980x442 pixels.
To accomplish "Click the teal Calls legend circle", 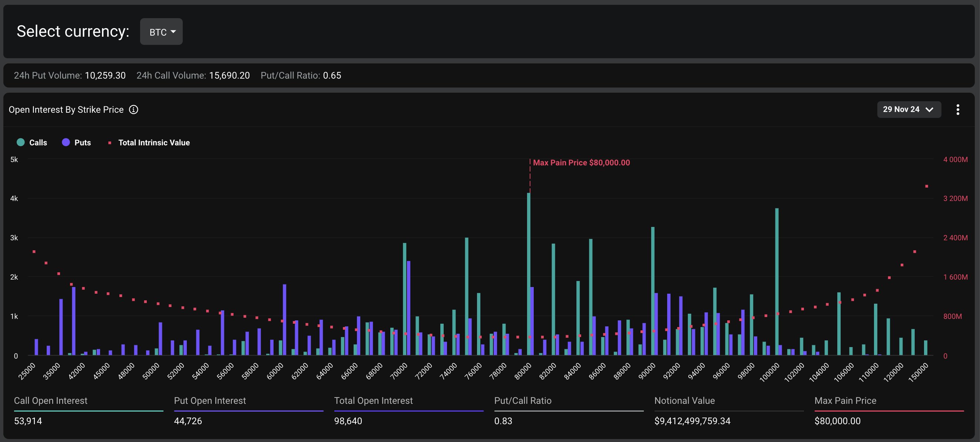I will (x=21, y=142).
